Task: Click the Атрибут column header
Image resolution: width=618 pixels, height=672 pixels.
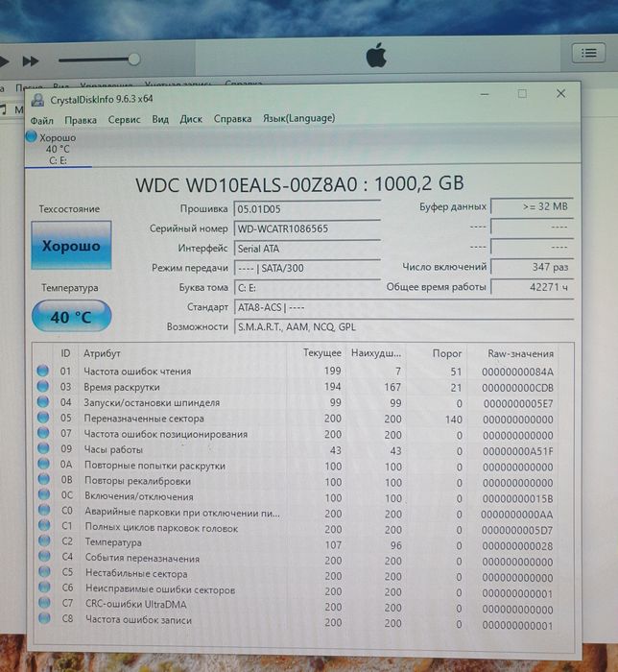Action: (x=102, y=353)
